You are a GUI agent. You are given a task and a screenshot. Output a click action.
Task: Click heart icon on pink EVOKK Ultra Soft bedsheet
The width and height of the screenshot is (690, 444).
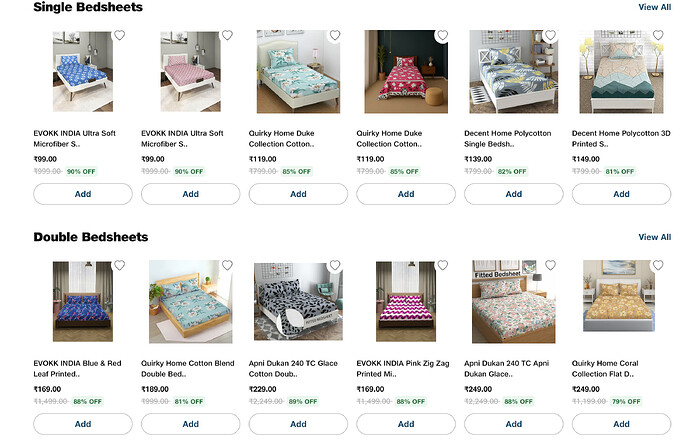(x=227, y=35)
